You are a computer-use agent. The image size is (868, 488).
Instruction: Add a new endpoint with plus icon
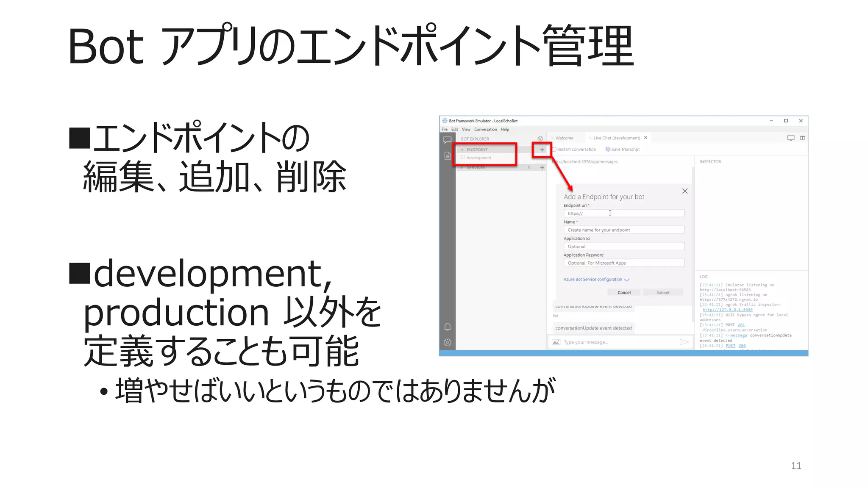click(542, 150)
